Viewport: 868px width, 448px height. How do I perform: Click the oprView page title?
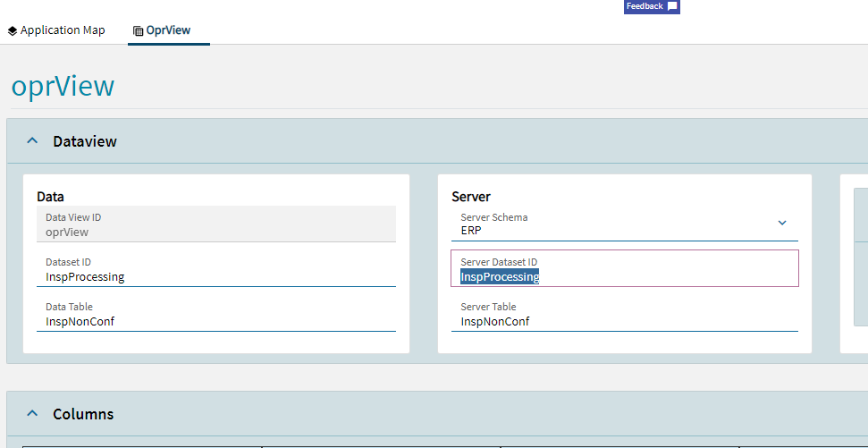point(63,86)
